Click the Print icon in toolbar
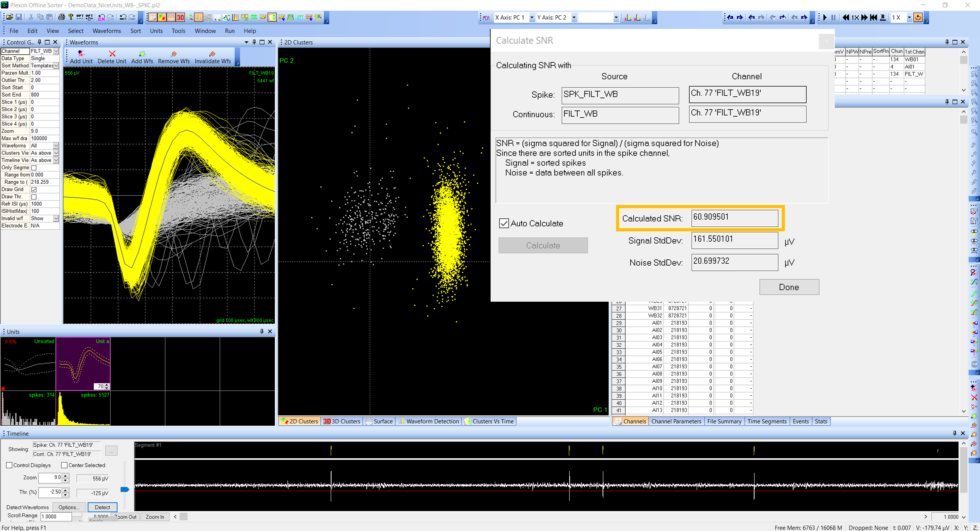 point(61,17)
